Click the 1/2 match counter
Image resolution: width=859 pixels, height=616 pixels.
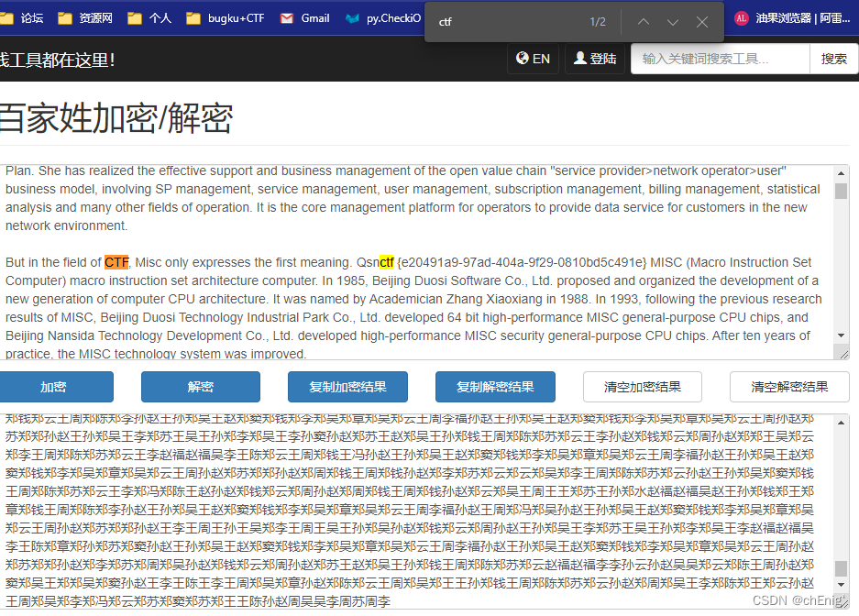coord(598,22)
